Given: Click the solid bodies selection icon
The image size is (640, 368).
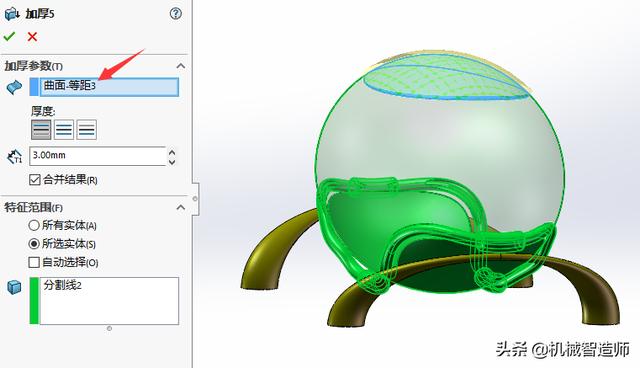Looking at the screenshot, I should click(14, 287).
